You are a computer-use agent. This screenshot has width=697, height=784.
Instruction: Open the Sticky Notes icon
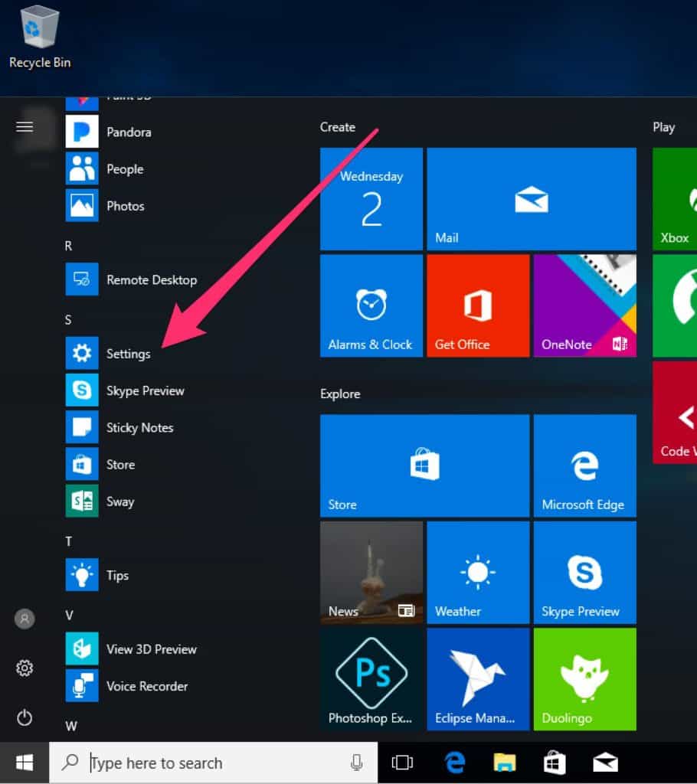[x=81, y=427]
